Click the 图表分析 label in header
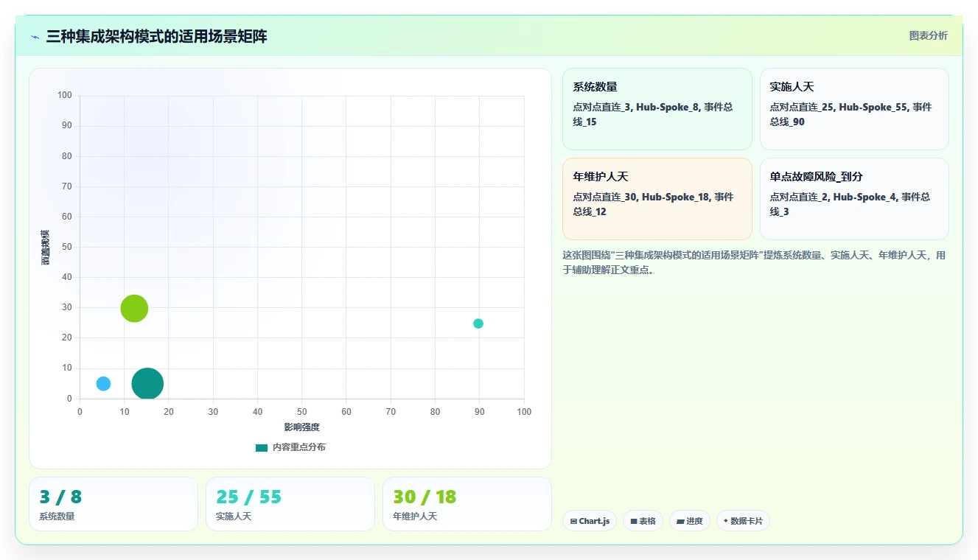 928,35
